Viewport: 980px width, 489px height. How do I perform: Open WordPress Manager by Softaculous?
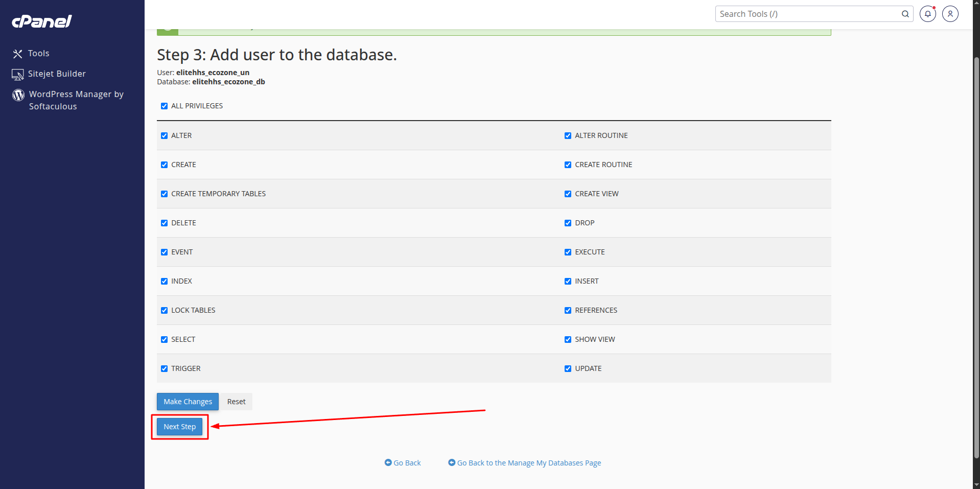point(76,100)
